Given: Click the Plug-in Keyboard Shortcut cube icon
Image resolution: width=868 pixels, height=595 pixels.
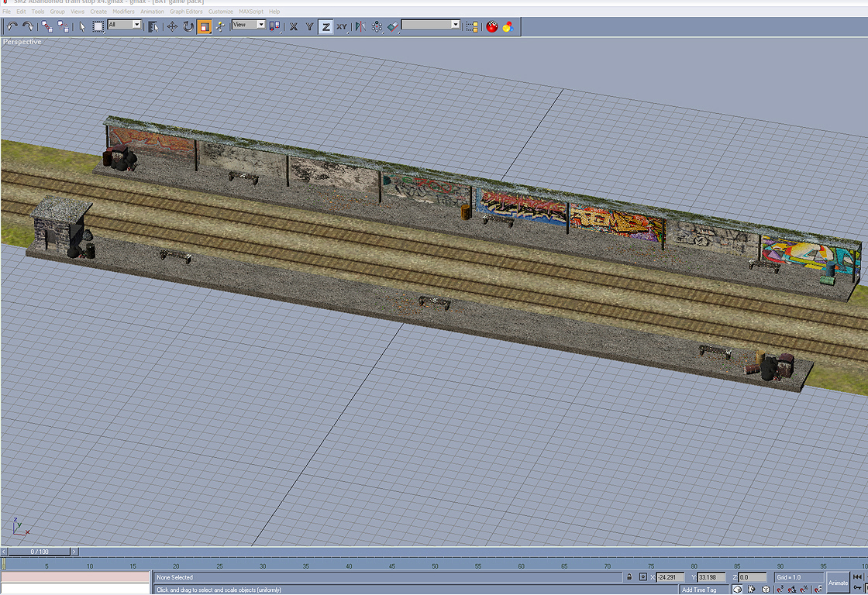Looking at the screenshot, I should (x=766, y=590).
